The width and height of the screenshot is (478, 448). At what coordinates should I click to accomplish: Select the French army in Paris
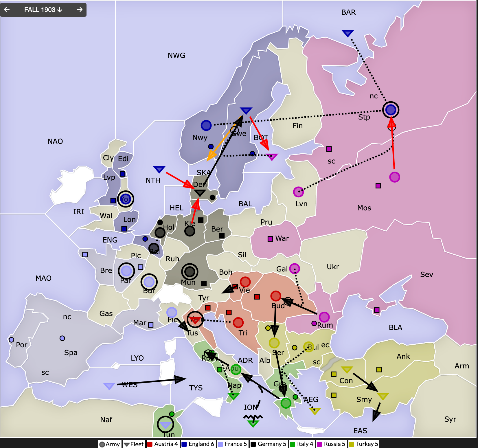(x=126, y=271)
